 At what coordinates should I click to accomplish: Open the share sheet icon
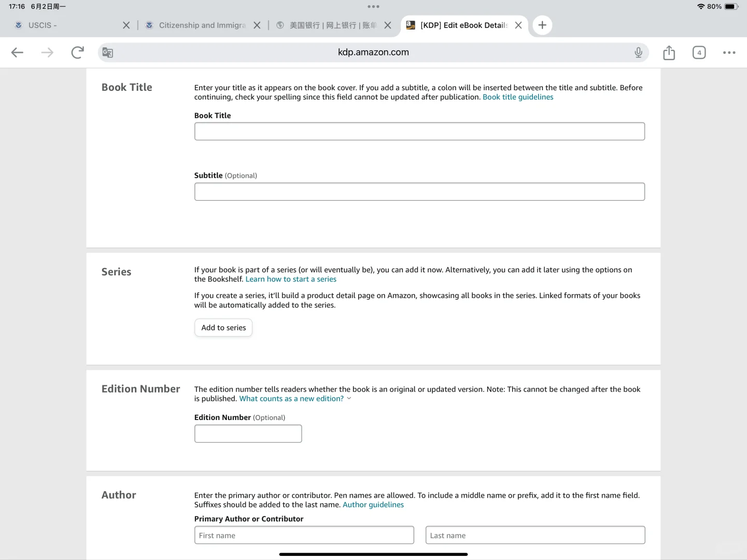click(x=669, y=52)
